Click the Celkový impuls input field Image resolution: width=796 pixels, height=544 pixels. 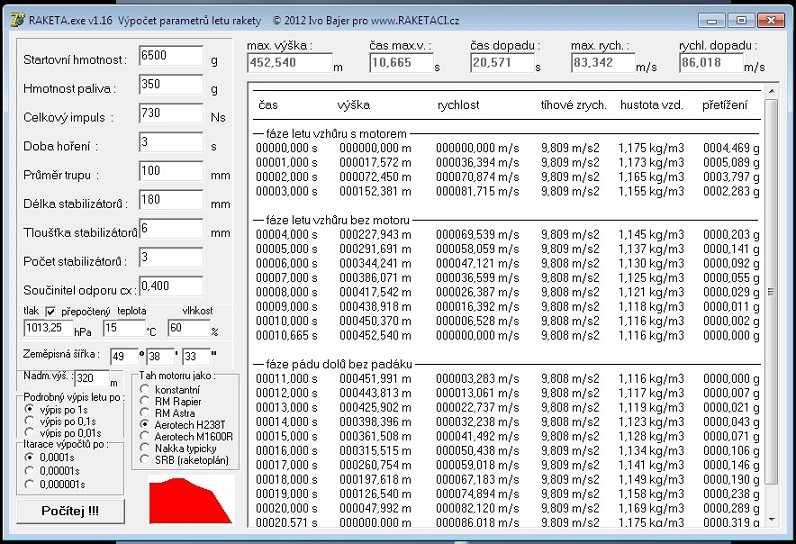click(x=171, y=114)
